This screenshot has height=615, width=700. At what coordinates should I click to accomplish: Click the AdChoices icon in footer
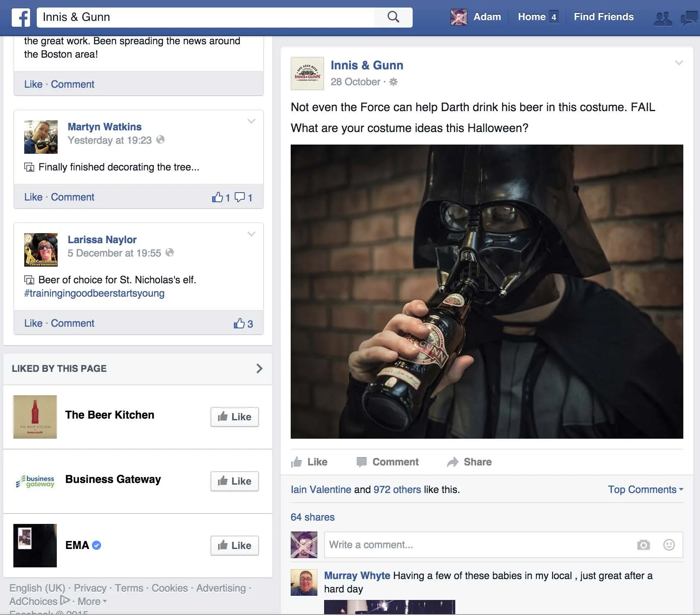pyautogui.click(x=65, y=600)
